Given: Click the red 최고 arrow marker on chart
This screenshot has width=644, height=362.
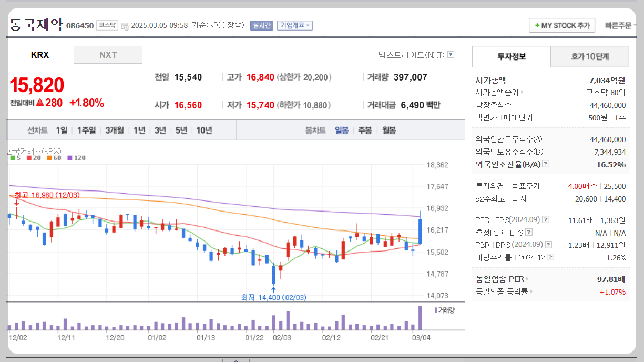Looking at the screenshot, I should click(x=16, y=203).
